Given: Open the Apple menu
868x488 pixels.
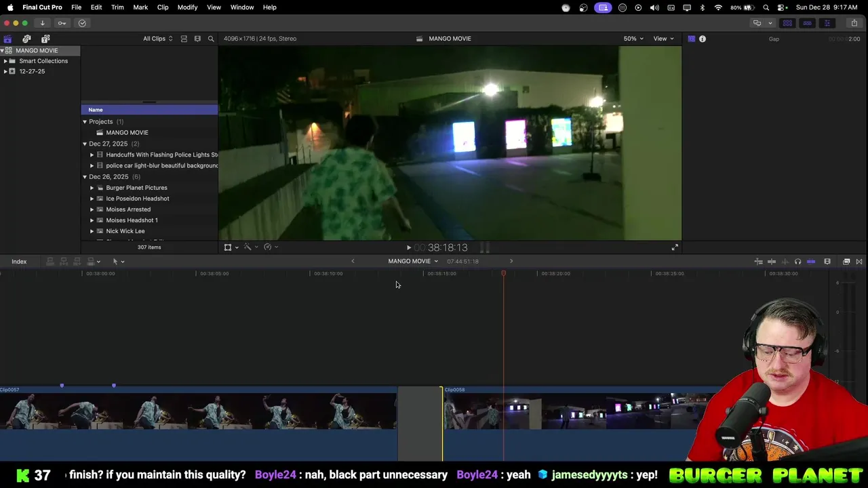Looking at the screenshot, I should coord(10,7).
